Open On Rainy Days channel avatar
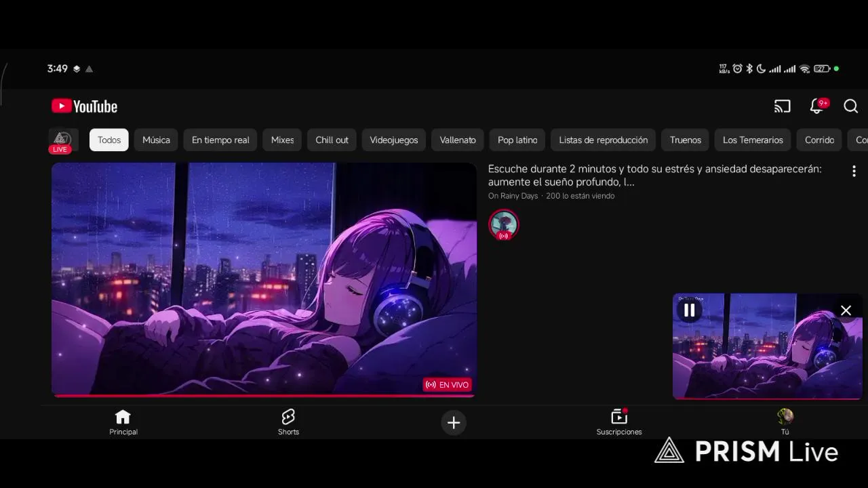 click(503, 225)
